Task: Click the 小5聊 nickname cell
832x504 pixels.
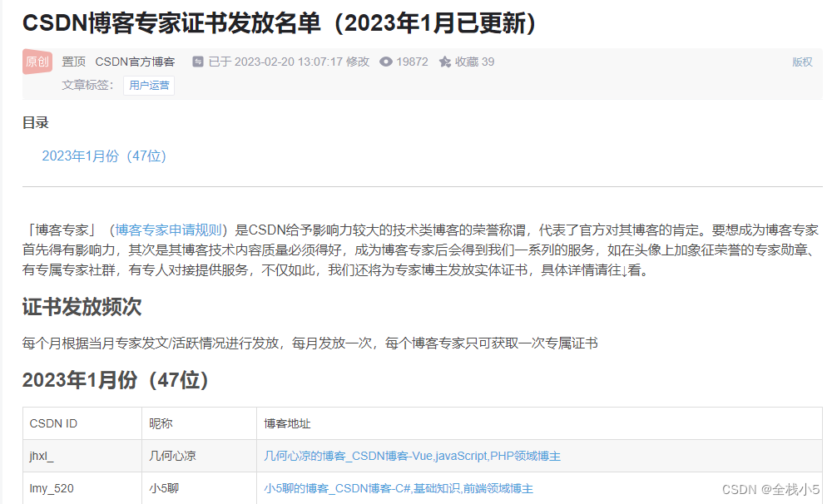Action: point(199,488)
